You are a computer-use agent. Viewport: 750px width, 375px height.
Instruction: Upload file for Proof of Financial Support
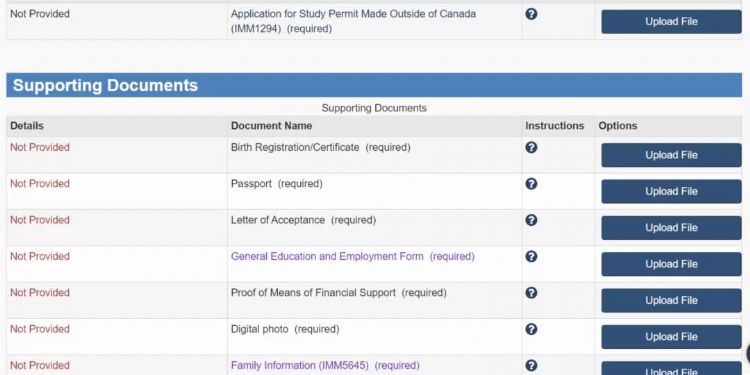pyautogui.click(x=671, y=300)
